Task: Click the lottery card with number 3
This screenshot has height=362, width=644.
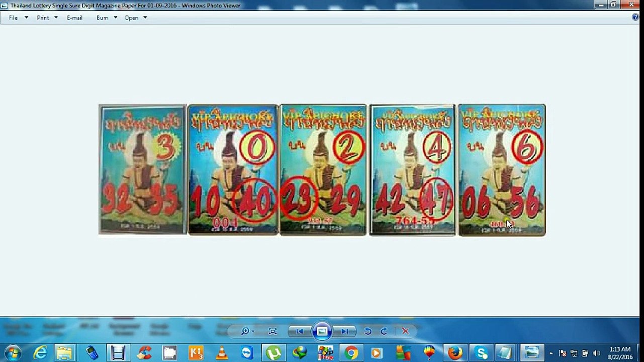Action: click(x=142, y=169)
